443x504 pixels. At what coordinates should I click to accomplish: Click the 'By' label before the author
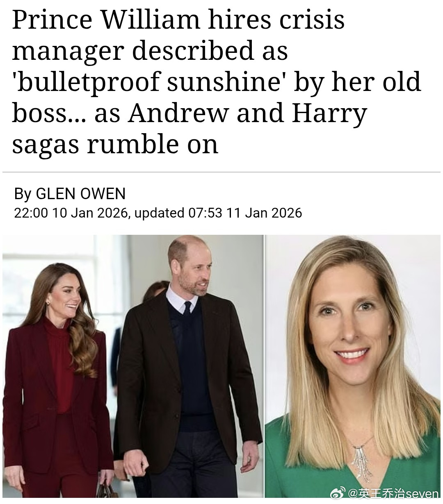[x=23, y=193]
